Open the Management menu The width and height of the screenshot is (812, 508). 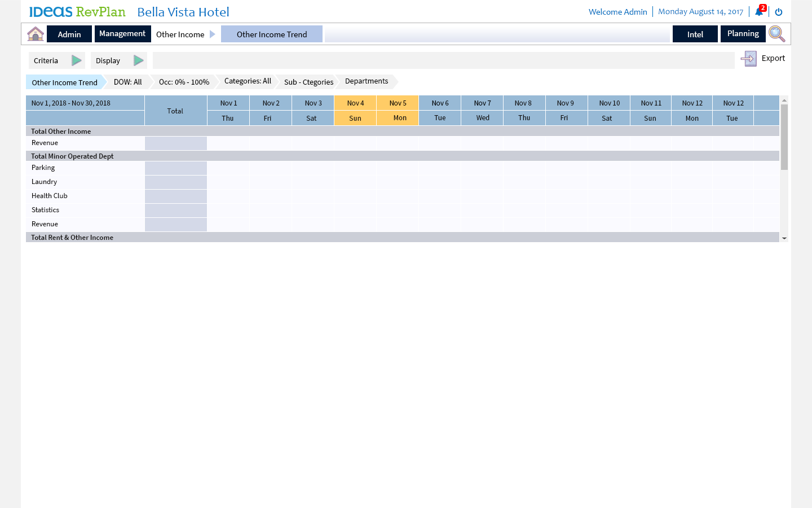pyautogui.click(x=122, y=34)
